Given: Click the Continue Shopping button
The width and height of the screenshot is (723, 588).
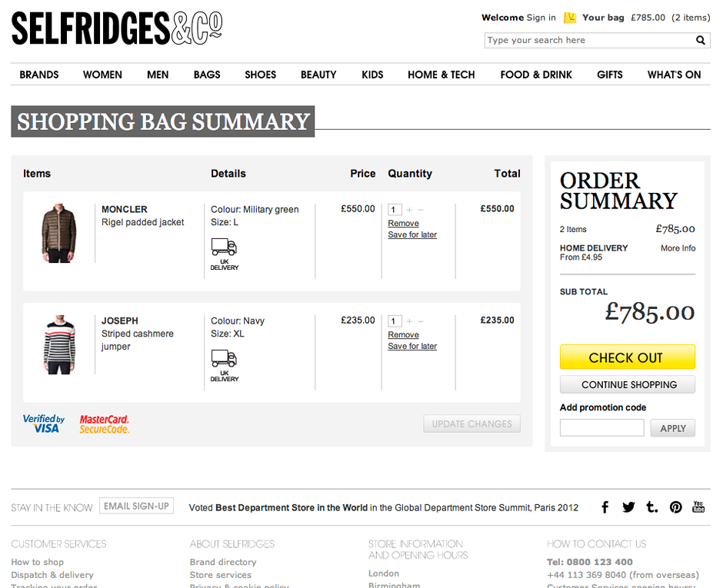Looking at the screenshot, I should tap(628, 384).
